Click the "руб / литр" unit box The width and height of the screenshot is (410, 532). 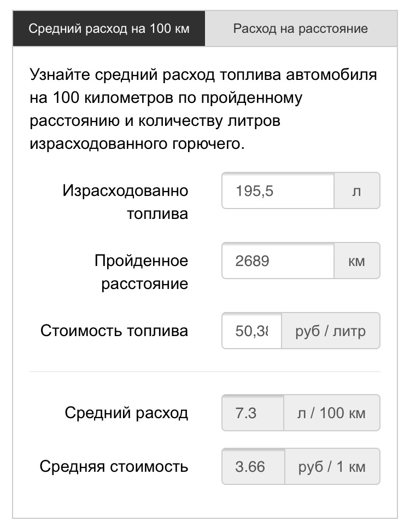(330, 331)
